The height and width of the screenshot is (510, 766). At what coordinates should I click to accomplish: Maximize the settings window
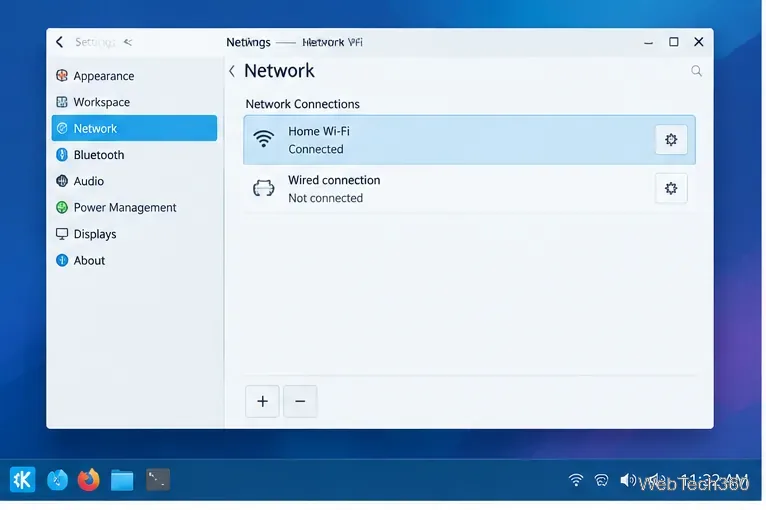(x=674, y=42)
